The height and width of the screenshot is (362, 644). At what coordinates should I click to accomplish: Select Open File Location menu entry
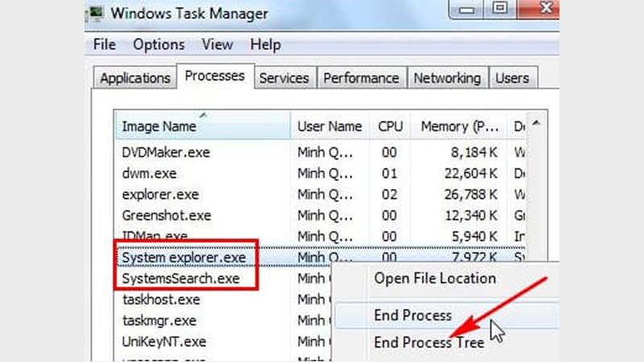tap(435, 278)
